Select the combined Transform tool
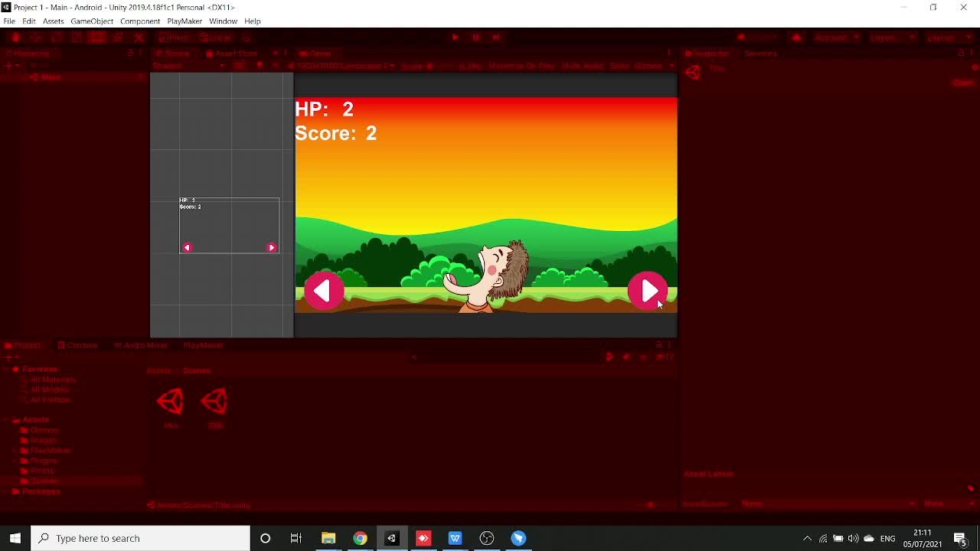 118,37
